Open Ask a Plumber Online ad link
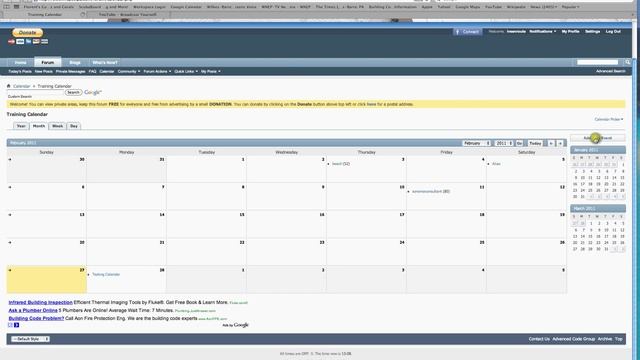 point(33,310)
